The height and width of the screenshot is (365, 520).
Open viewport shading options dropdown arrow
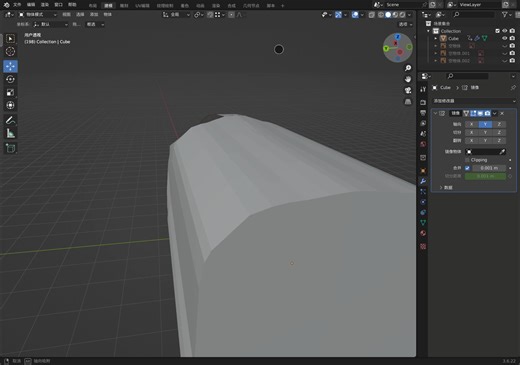tap(409, 15)
